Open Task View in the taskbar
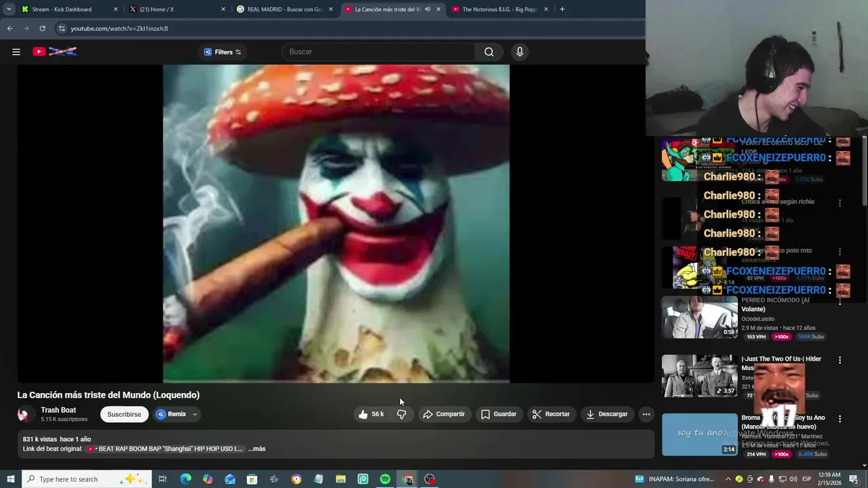Viewport: 868px width, 488px height. (x=163, y=479)
